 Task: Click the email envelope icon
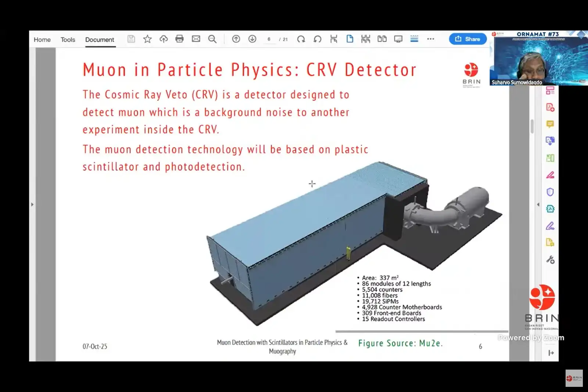point(196,39)
